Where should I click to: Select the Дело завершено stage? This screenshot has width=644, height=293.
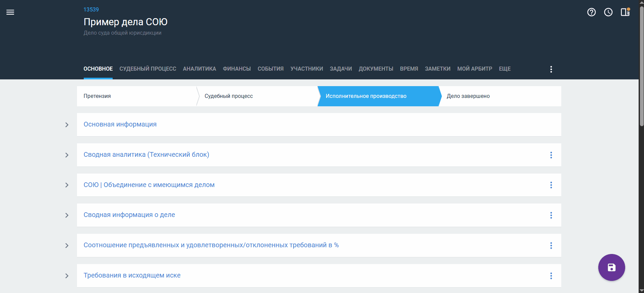coord(468,96)
